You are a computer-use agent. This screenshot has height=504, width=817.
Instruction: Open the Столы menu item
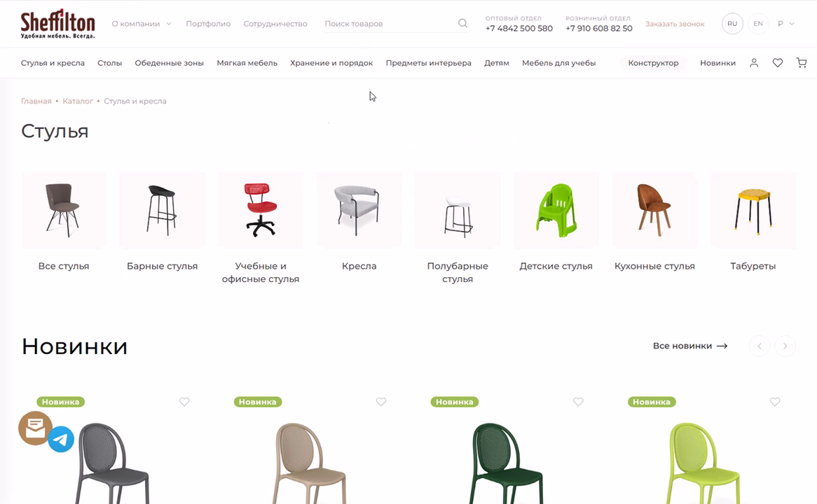(109, 63)
